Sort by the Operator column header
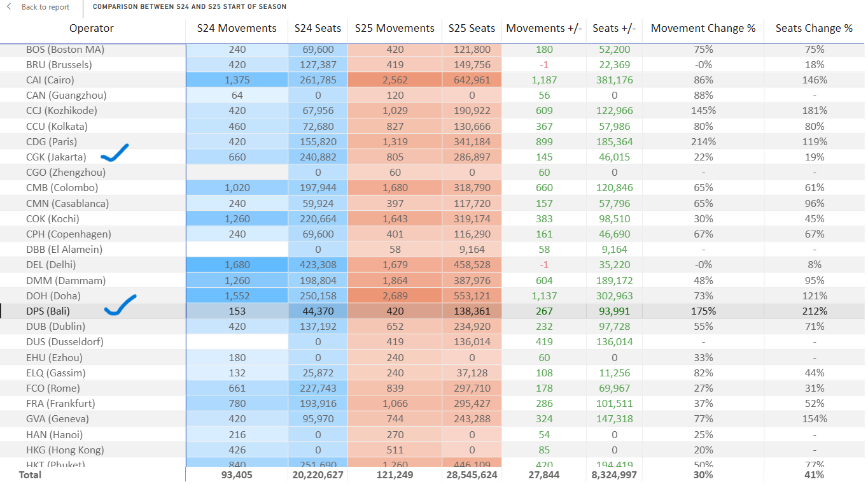This screenshot has width=868, height=484. (92, 28)
